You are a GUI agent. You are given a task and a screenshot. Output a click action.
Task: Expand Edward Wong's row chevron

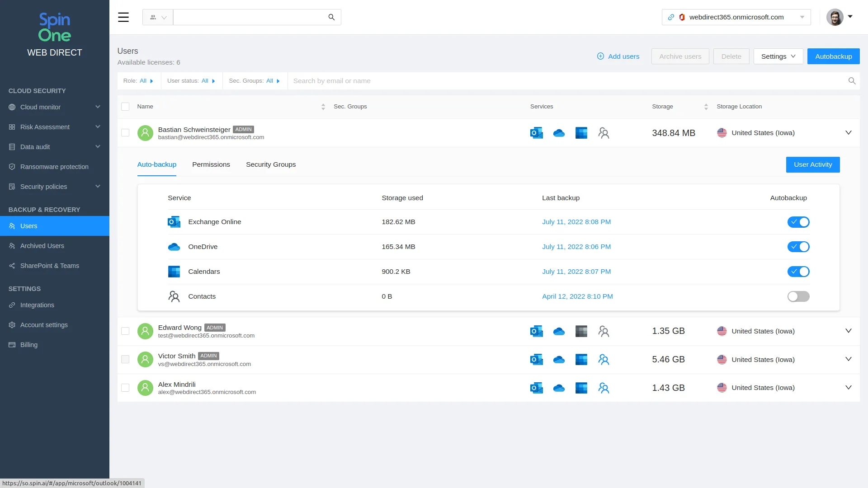click(x=848, y=331)
